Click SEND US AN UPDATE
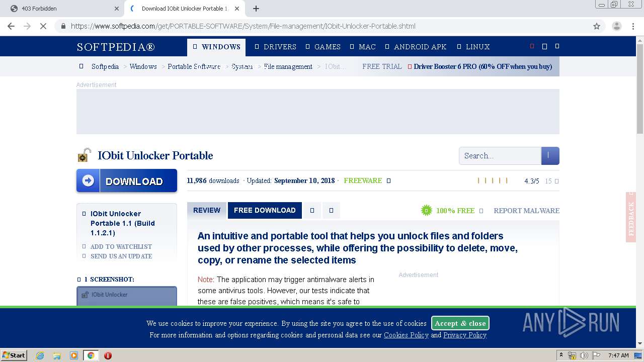 pos(121,256)
